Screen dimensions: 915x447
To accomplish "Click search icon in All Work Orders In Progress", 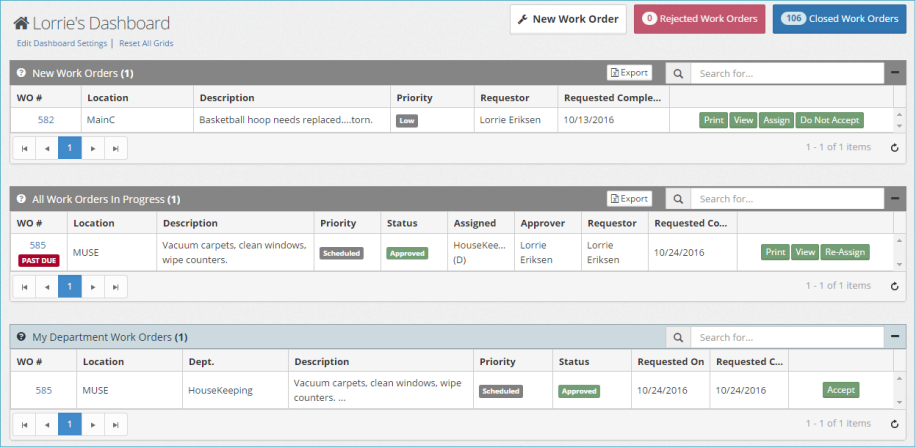I will [x=678, y=199].
